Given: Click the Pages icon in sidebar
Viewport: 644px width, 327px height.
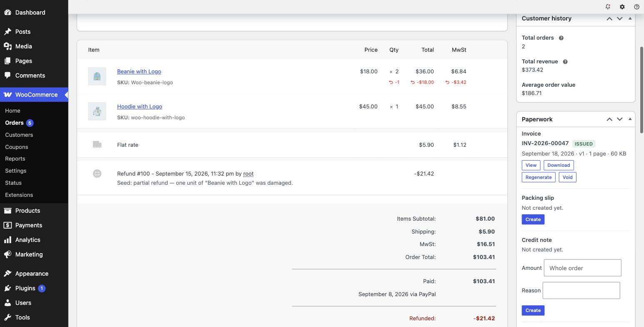Looking at the screenshot, I should tap(7, 61).
